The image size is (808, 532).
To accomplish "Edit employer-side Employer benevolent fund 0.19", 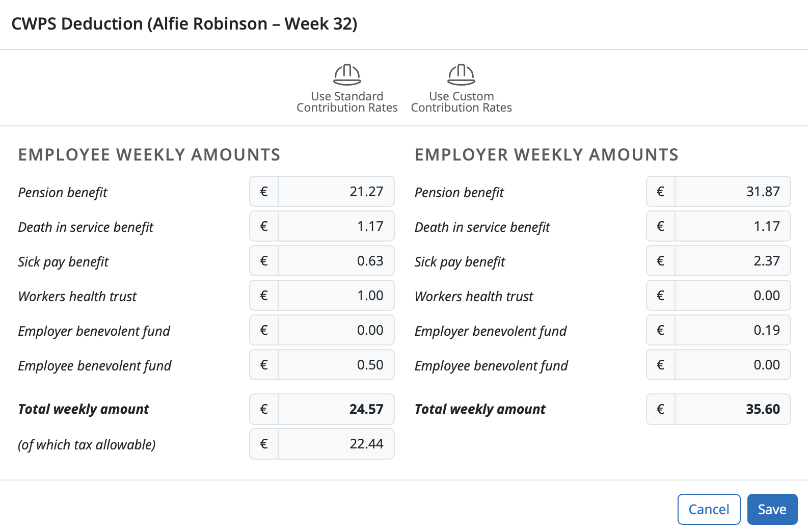I will [x=733, y=330].
